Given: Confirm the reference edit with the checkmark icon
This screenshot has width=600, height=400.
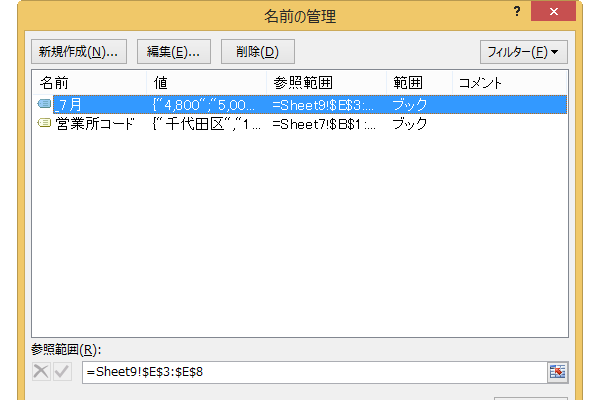Looking at the screenshot, I should pos(62,372).
